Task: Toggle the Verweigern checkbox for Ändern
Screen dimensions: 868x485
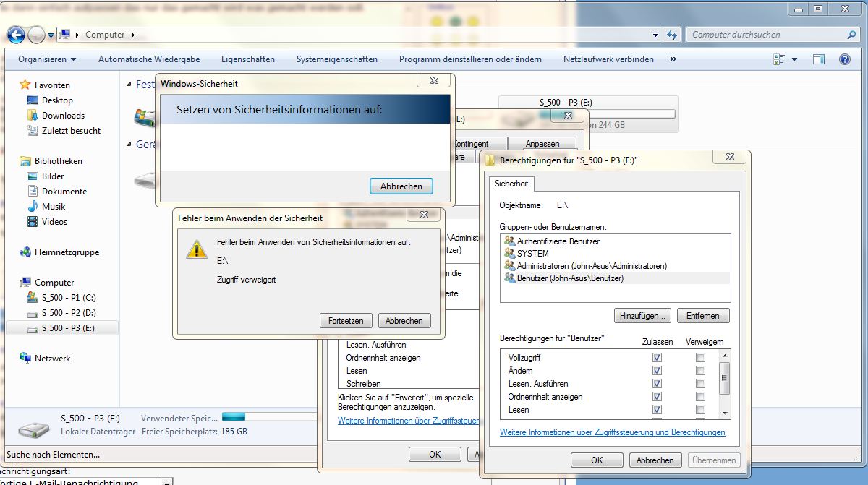Action: click(700, 371)
